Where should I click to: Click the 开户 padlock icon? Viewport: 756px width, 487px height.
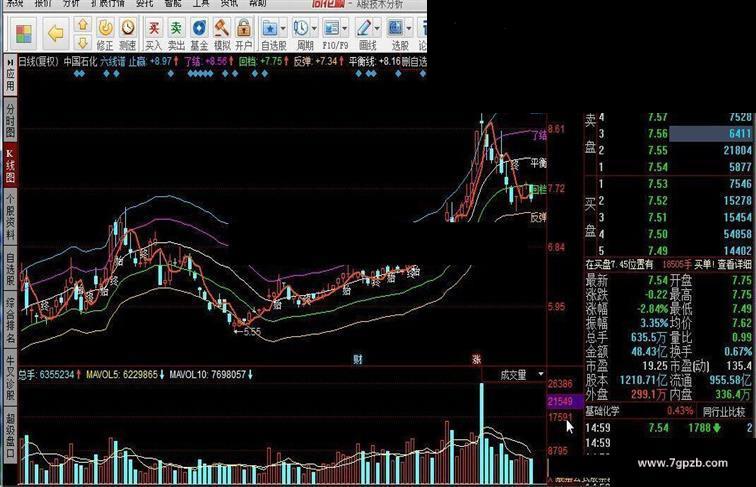pos(244,28)
